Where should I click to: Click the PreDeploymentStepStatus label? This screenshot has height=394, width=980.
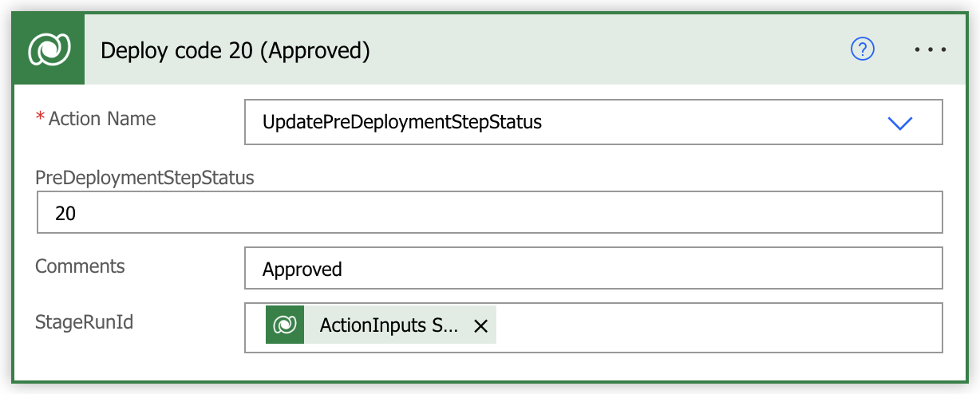[x=144, y=178]
